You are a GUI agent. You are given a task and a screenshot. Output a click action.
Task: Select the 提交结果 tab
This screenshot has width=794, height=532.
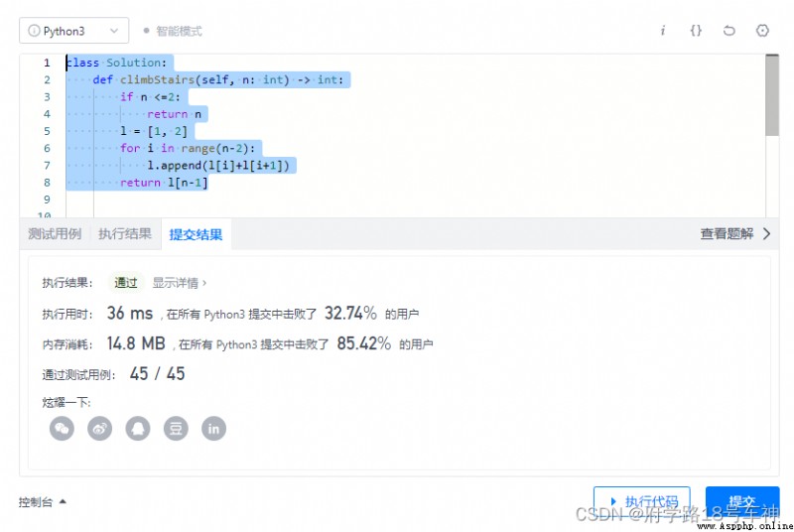coord(196,234)
